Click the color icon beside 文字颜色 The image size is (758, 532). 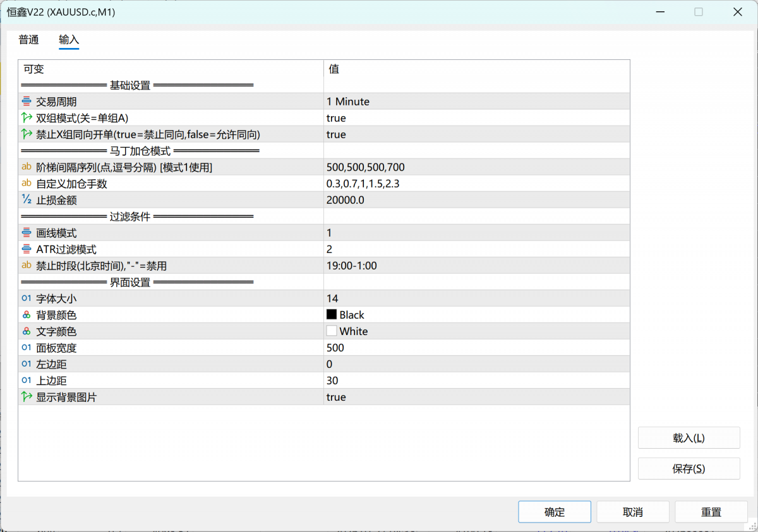[27, 331]
